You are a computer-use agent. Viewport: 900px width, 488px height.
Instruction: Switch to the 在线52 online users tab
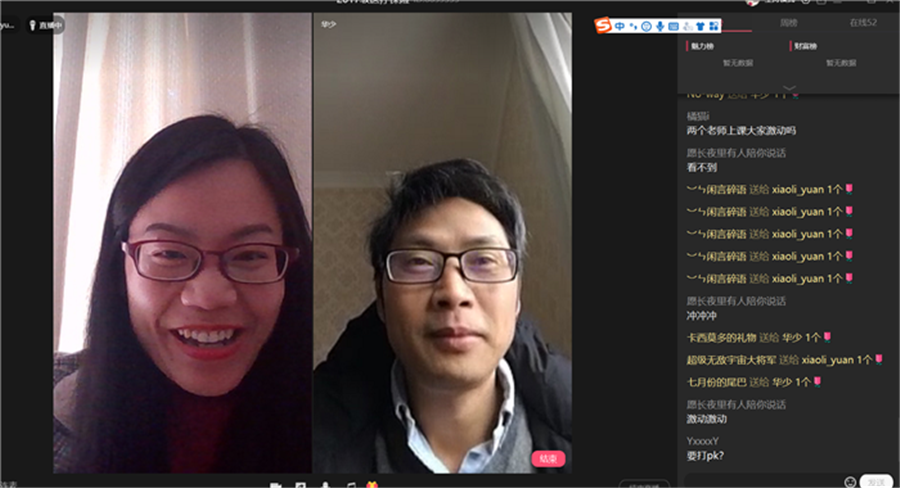862,23
